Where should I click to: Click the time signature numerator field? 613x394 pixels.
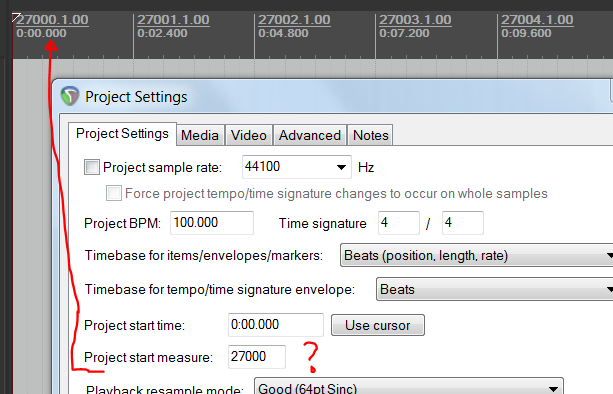click(399, 223)
